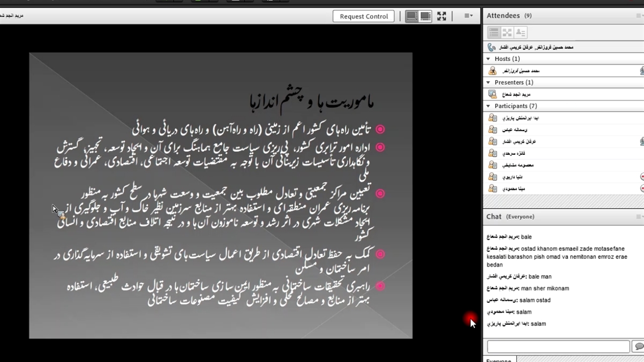Click the active speakers phone icon
644x362 pixels.
(492, 47)
